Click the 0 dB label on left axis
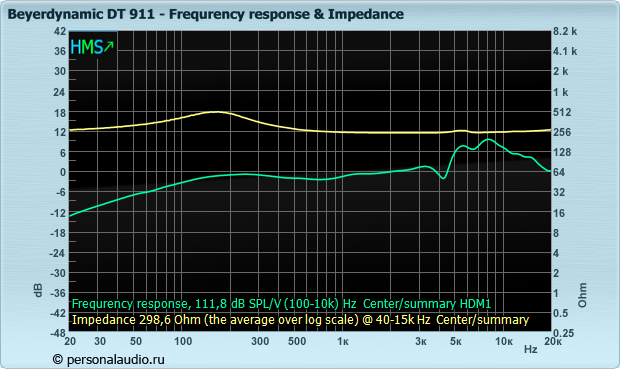620x369 pixels. pos(62,172)
